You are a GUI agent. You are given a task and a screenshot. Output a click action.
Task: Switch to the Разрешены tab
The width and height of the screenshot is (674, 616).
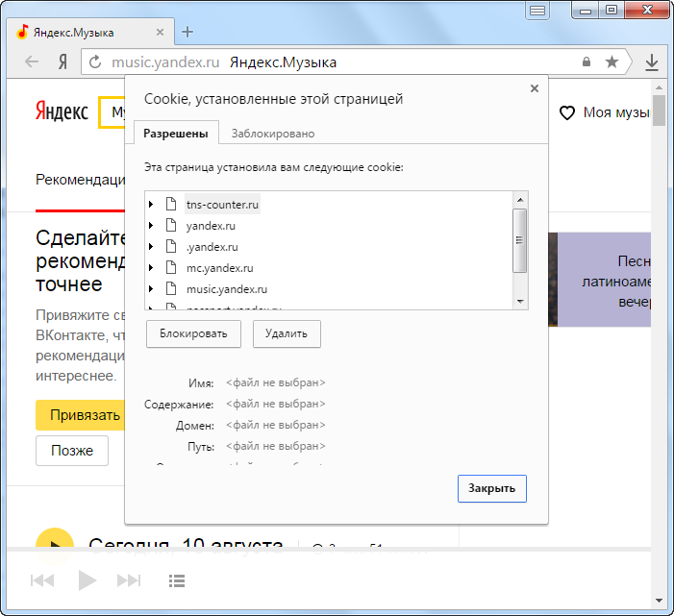pyautogui.click(x=176, y=134)
